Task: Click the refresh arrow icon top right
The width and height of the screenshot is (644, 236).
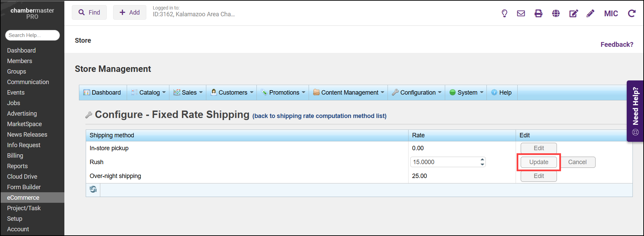Action: (x=632, y=14)
